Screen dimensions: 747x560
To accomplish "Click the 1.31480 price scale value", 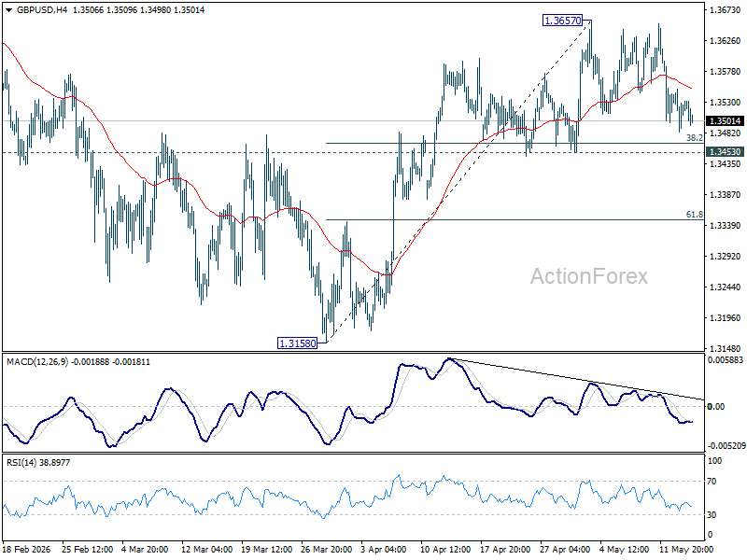I will [x=726, y=348].
